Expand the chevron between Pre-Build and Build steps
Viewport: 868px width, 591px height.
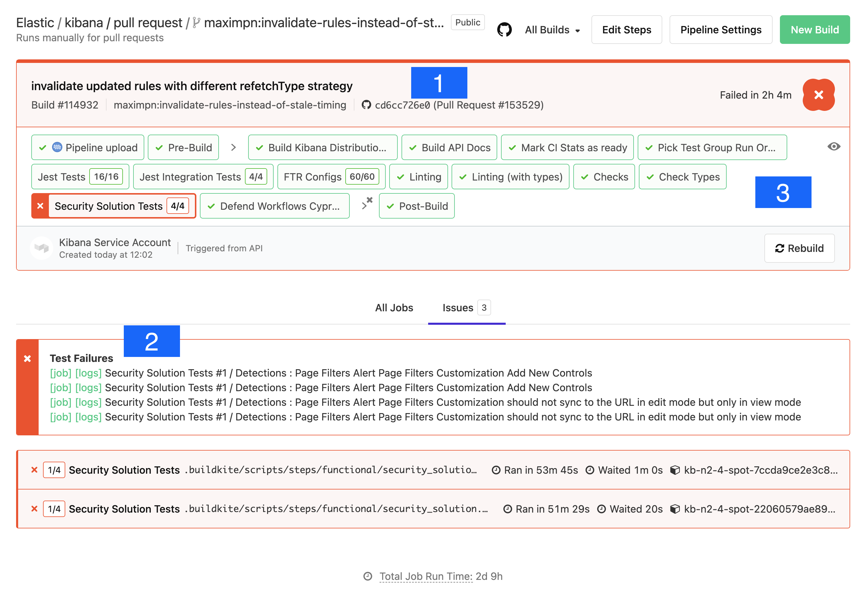click(x=234, y=147)
